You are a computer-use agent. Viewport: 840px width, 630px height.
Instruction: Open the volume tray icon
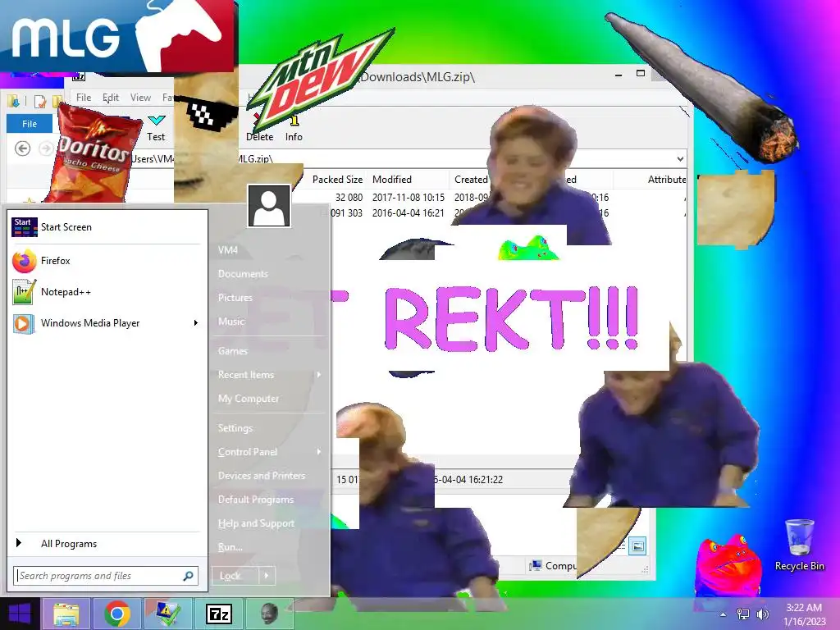tap(762, 614)
